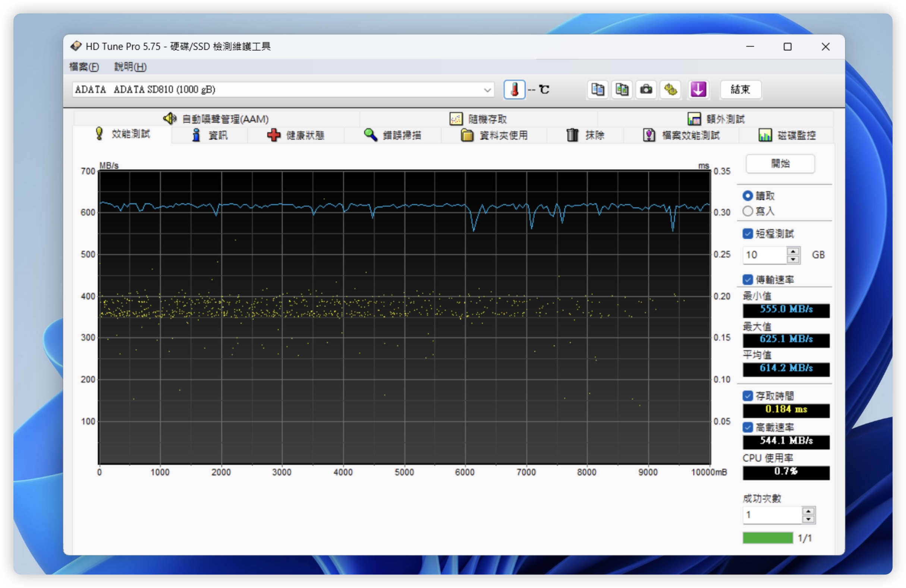
Task: Decrease the 成功次數 count
Action: [808, 519]
